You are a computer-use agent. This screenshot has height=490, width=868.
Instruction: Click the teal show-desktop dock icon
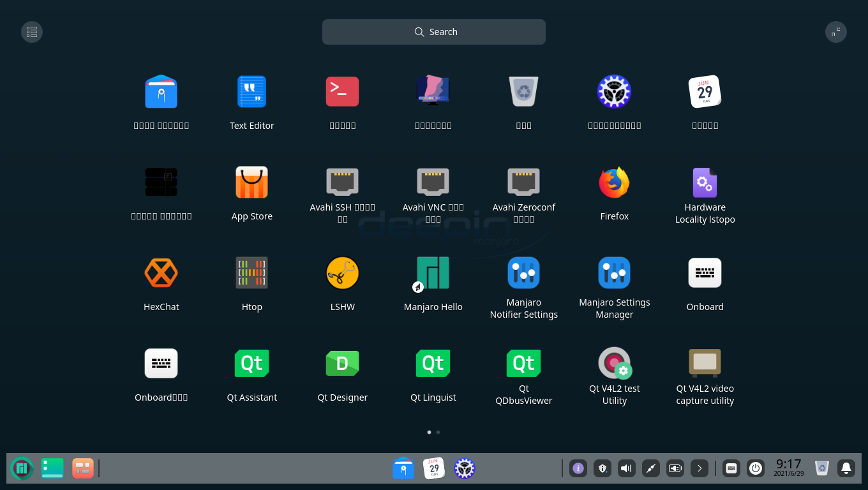click(52, 468)
